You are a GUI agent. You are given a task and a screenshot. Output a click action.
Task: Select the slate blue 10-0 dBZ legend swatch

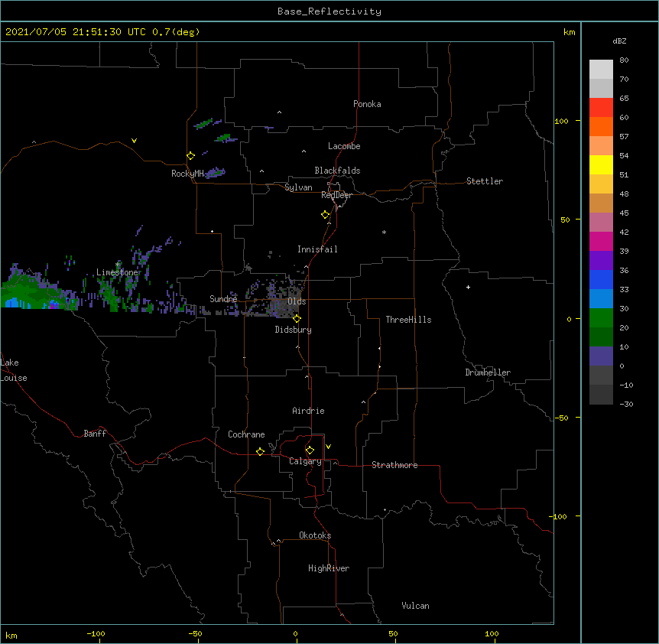pyautogui.click(x=601, y=356)
